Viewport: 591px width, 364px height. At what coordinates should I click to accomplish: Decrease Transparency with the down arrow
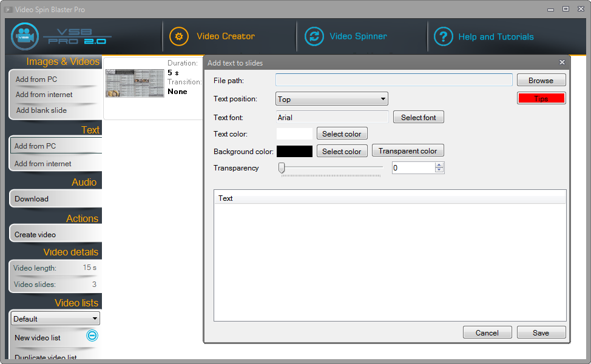(x=439, y=170)
